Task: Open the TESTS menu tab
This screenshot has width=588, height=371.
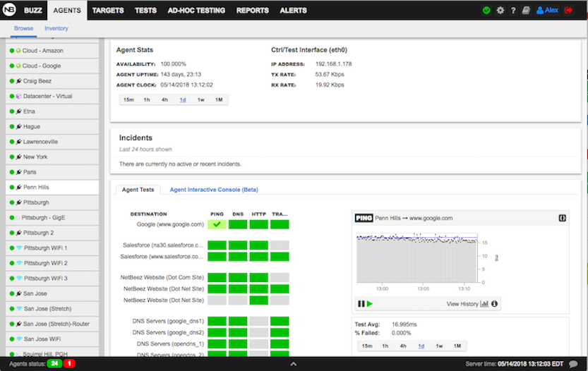Action: coord(145,11)
